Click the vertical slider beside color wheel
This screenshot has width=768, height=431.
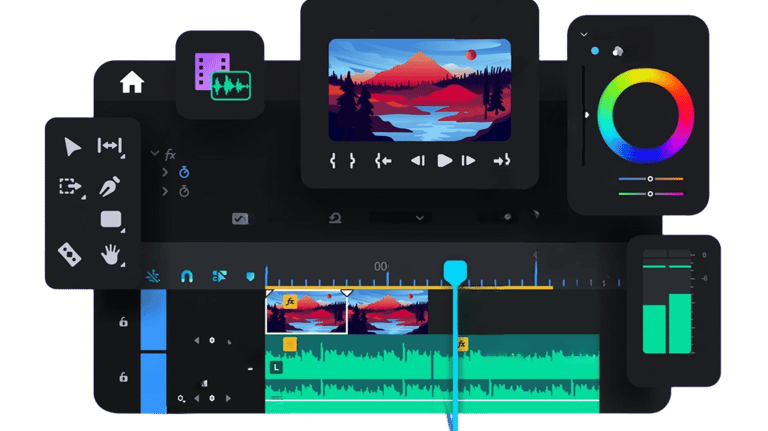coord(584,116)
